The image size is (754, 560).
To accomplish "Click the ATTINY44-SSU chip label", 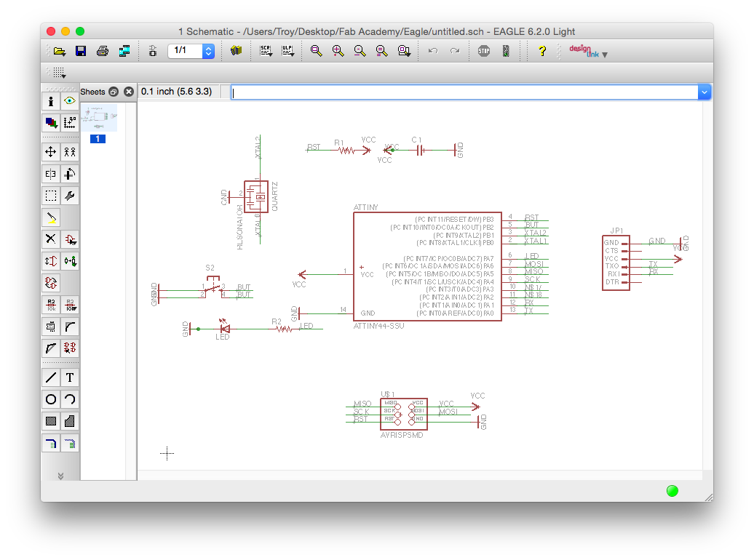I will (x=378, y=326).
